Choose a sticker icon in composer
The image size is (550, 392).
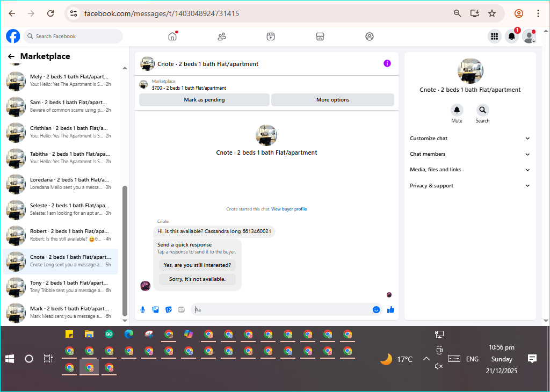(169, 310)
